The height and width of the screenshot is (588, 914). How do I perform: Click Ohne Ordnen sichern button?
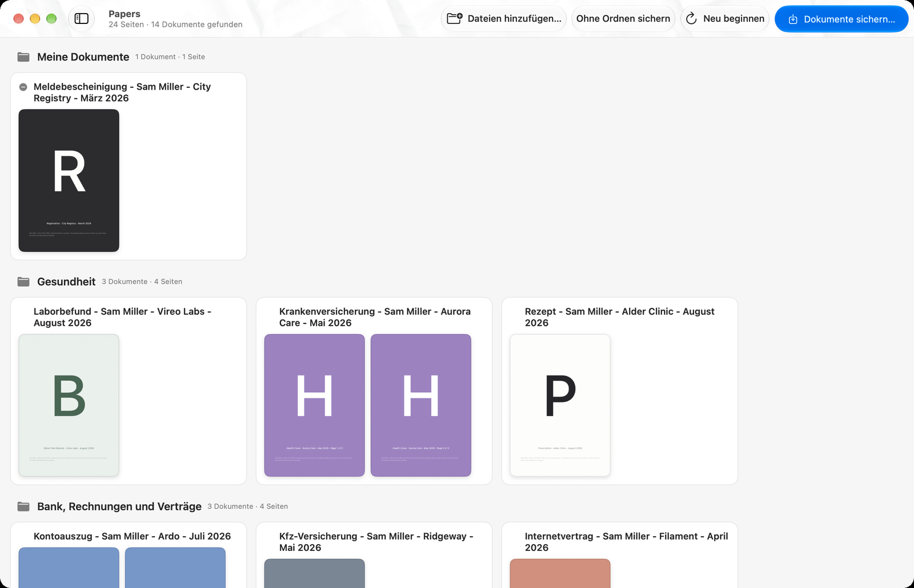click(x=623, y=19)
